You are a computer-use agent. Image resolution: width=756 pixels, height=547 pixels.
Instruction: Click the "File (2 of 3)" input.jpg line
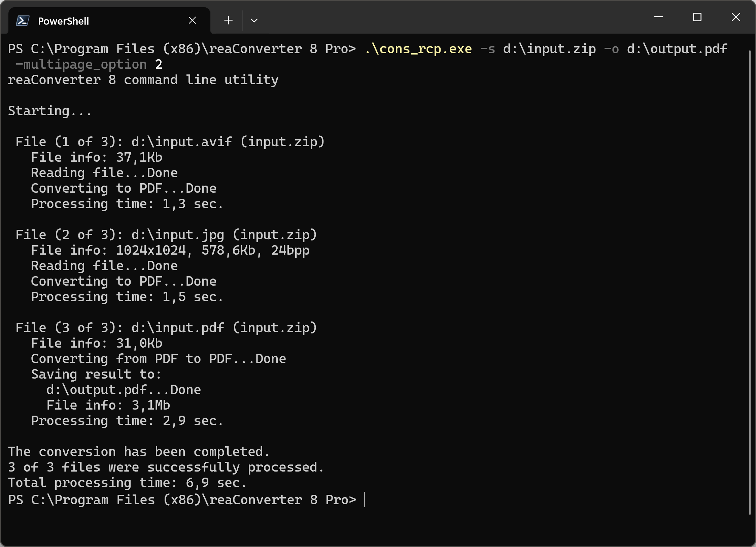click(166, 235)
